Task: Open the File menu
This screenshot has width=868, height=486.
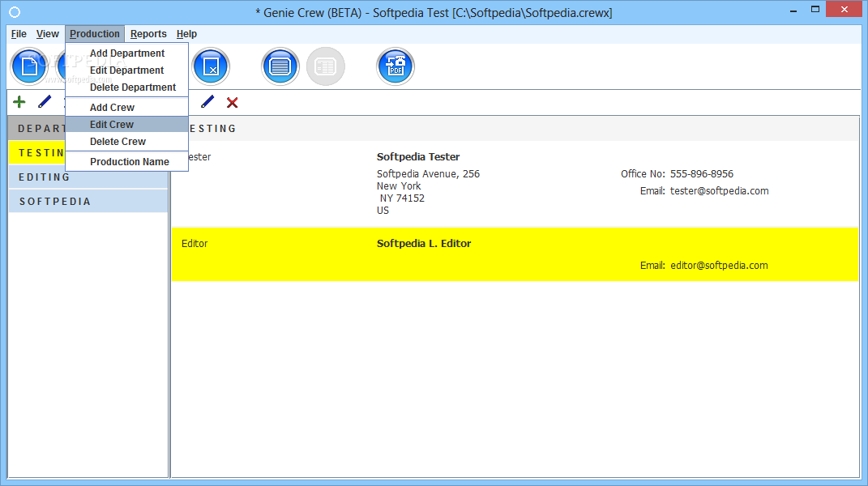Action: (x=19, y=34)
